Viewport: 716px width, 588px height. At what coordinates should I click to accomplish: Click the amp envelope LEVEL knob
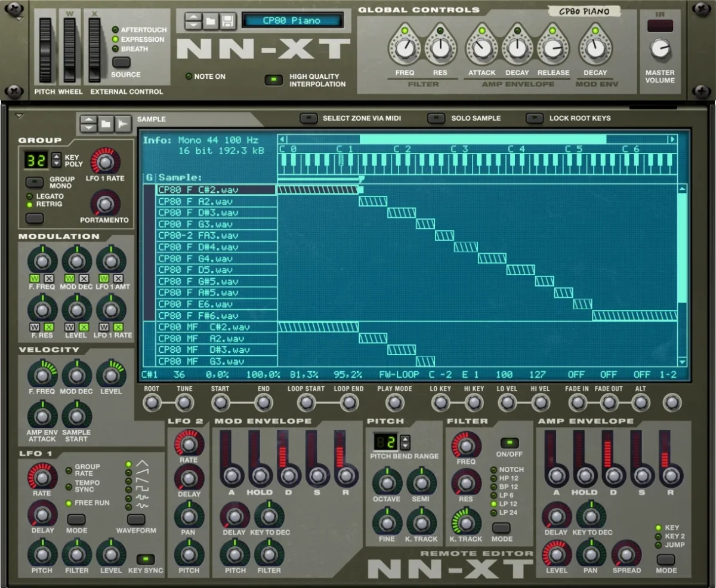557,554
